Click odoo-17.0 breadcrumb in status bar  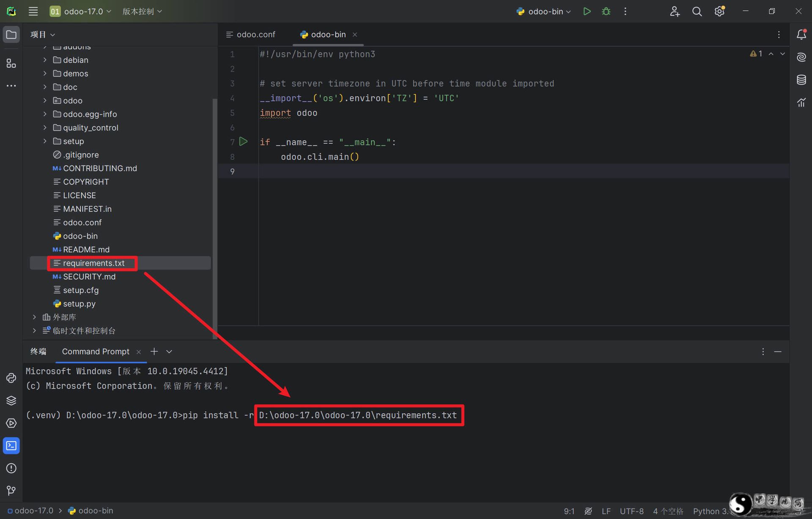point(30,511)
